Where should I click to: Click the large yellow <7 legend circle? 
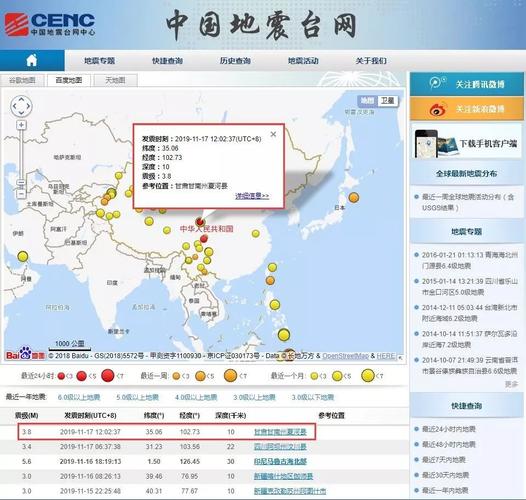click(368, 376)
